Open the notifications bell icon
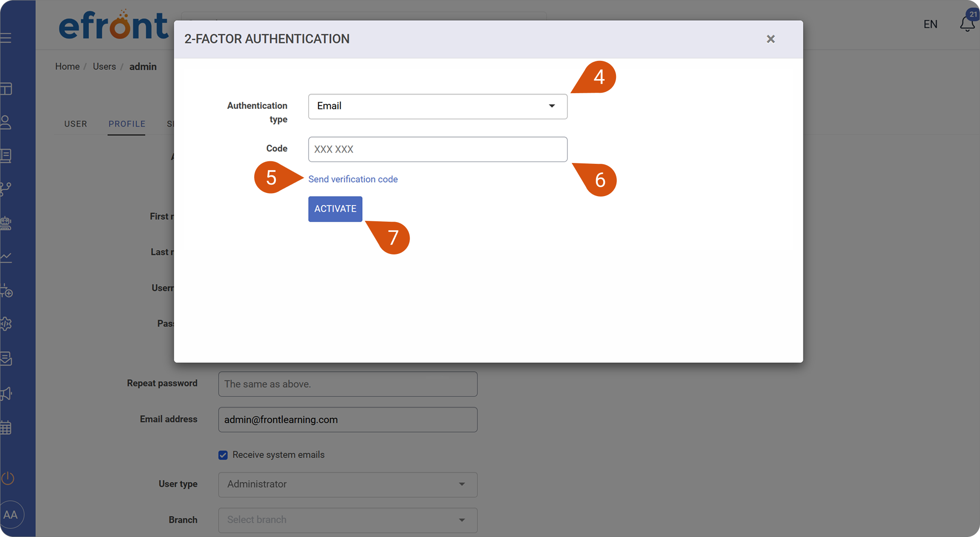Image resolution: width=980 pixels, height=537 pixels. (967, 23)
